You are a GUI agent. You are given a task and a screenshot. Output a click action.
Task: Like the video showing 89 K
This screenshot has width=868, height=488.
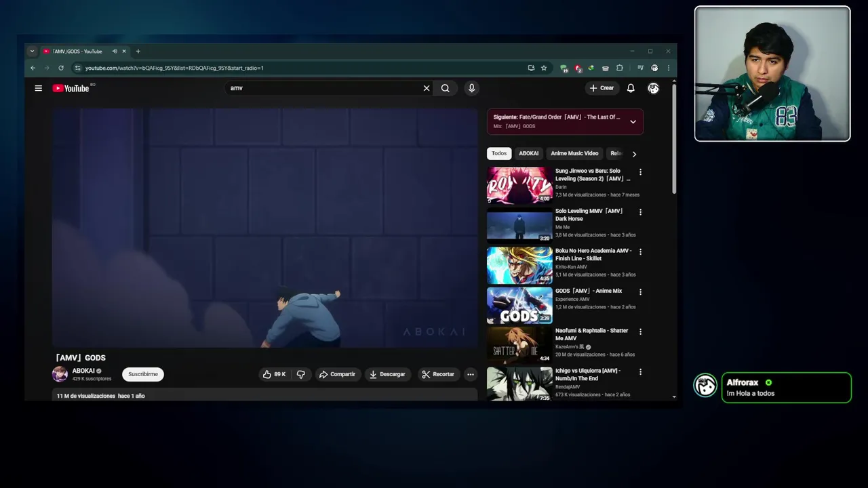pos(274,374)
